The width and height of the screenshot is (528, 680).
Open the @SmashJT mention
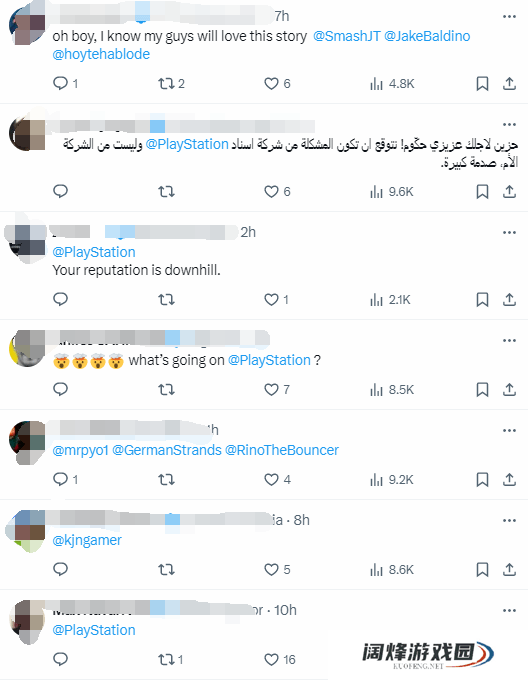(x=346, y=36)
